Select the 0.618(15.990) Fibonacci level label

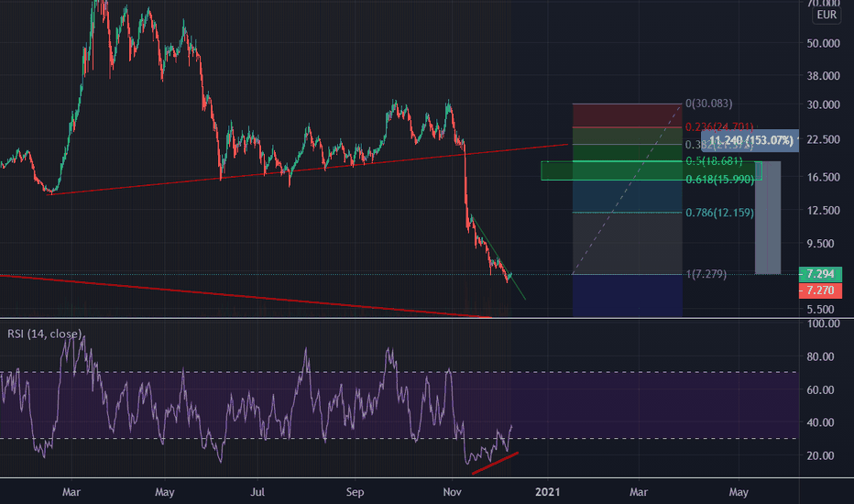coord(719,180)
